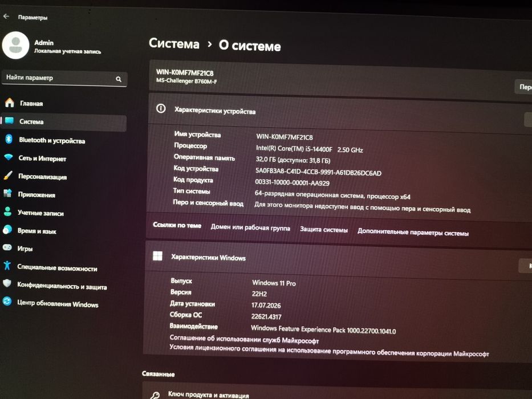Open Соглашение об использовании служб Майкрософт

(244, 339)
